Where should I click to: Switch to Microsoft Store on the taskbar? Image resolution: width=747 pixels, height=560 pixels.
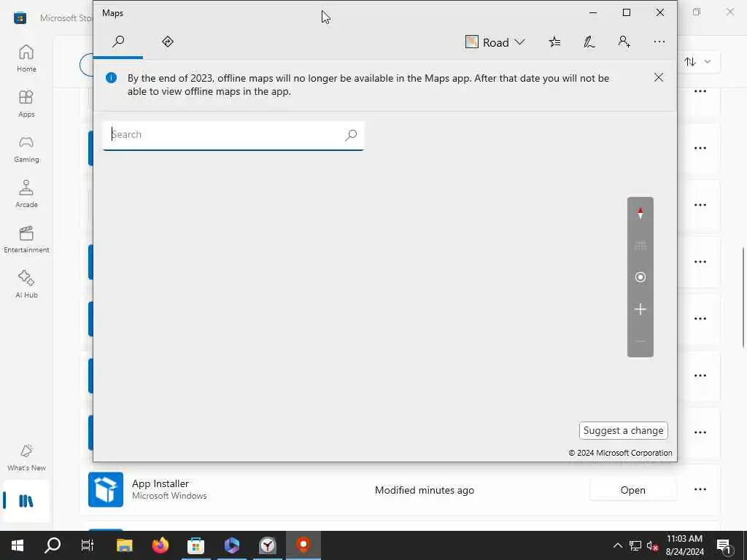click(196, 545)
